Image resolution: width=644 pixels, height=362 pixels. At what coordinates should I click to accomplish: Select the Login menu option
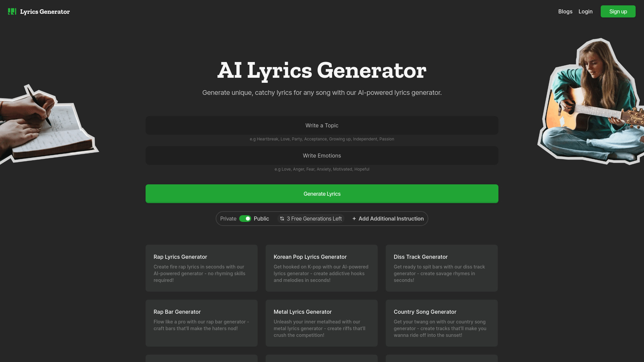coord(585,11)
